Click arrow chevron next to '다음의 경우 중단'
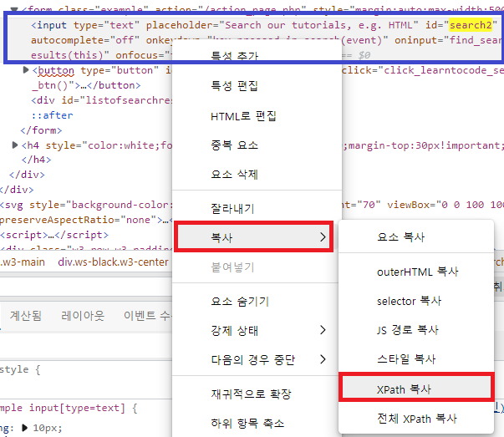Screen dimensions: 504x437 323,359
